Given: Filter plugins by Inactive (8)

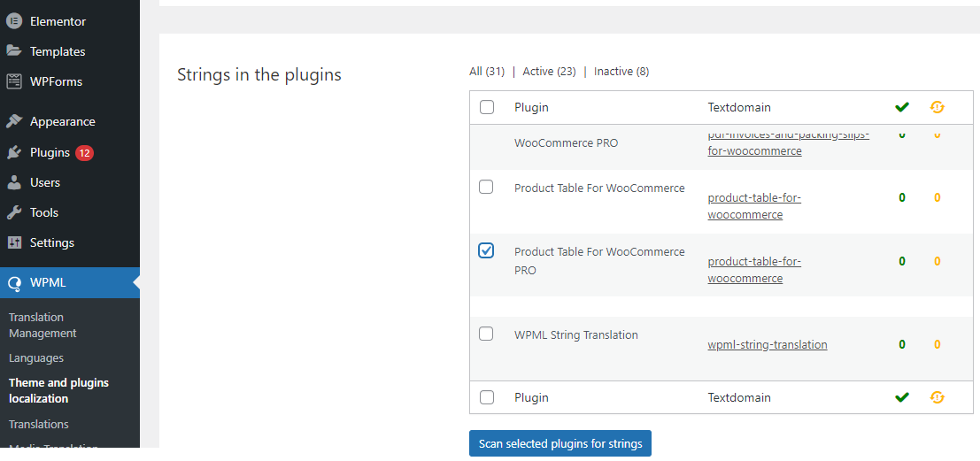Looking at the screenshot, I should pyautogui.click(x=621, y=71).
